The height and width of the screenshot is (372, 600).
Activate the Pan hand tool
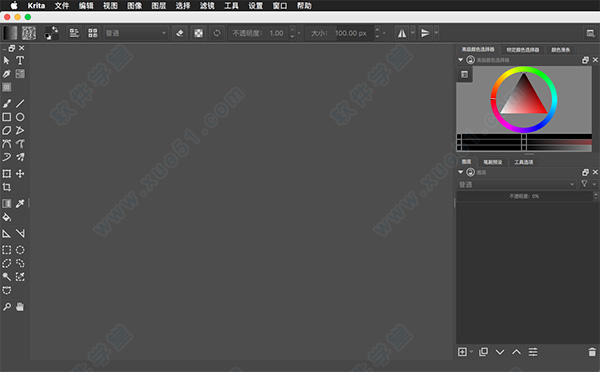point(20,307)
